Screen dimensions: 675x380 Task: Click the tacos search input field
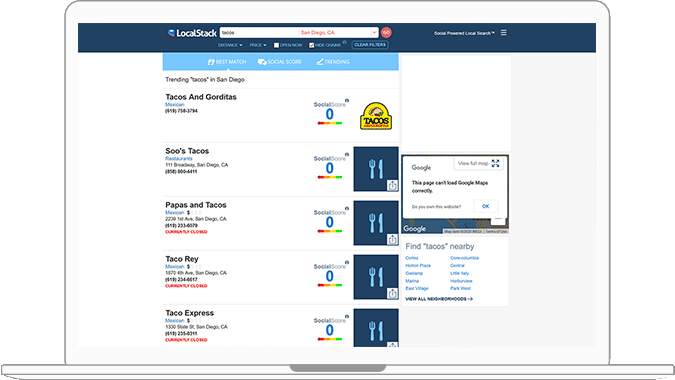click(259, 33)
